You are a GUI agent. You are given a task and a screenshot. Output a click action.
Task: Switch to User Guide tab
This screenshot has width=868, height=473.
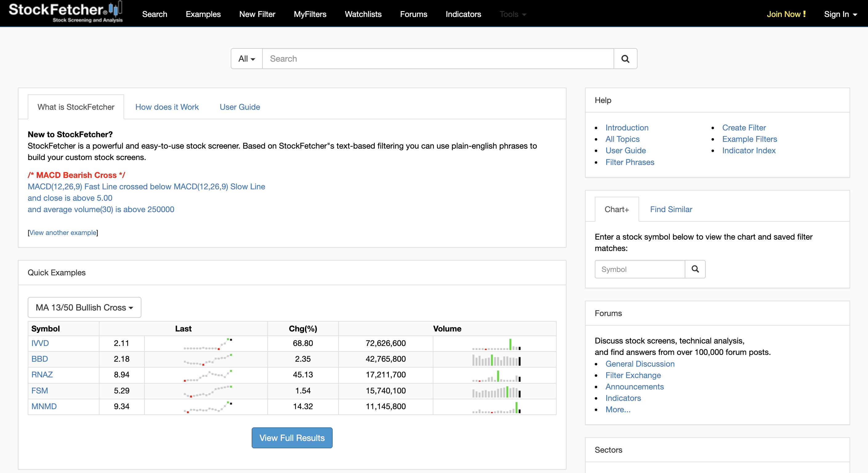tap(240, 107)
